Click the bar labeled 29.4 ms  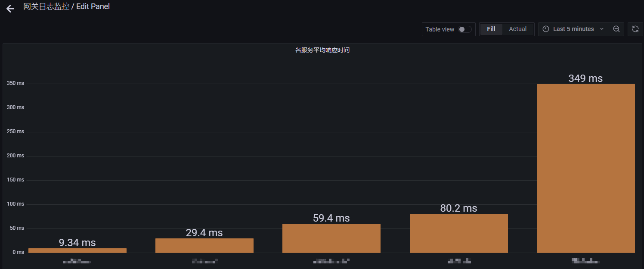[204, 245]
